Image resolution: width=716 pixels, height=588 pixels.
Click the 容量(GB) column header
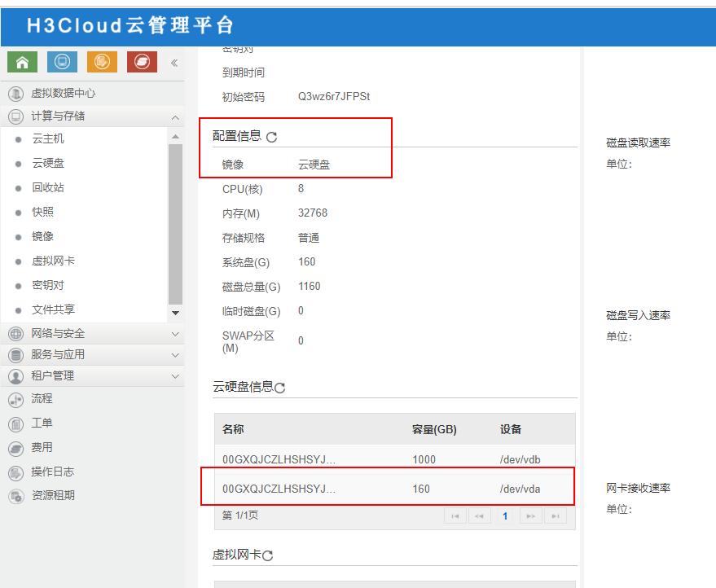click(x=434, y=429)
